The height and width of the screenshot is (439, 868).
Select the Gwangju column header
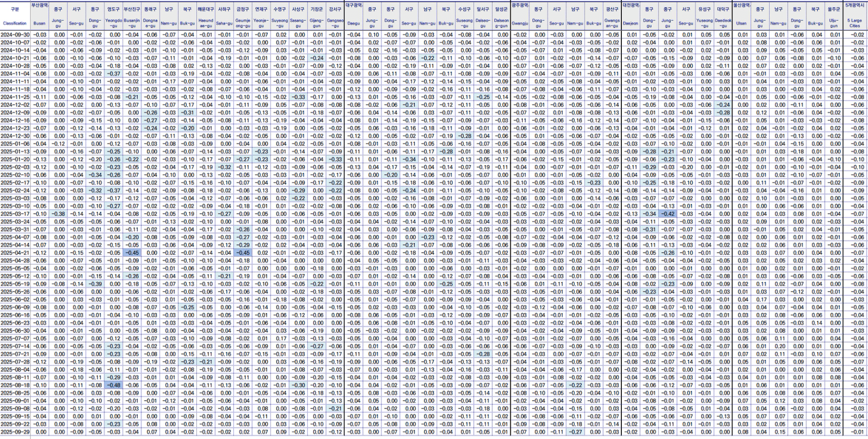pos(520,23)
